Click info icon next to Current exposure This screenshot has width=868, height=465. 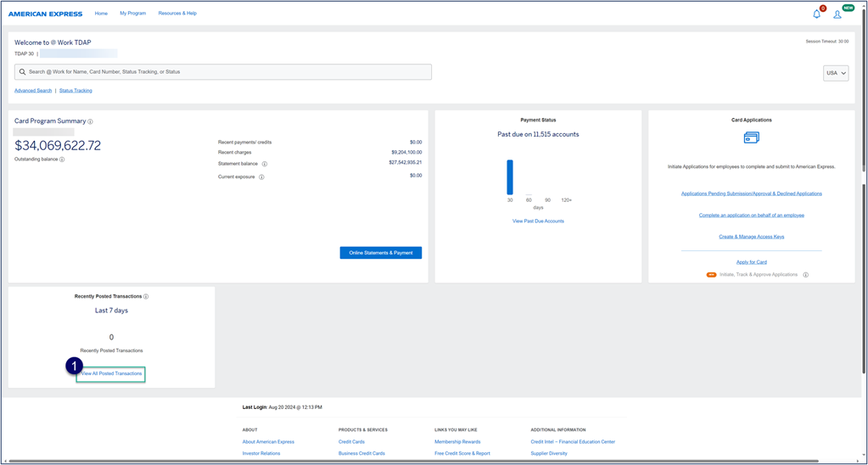point(261,177)
